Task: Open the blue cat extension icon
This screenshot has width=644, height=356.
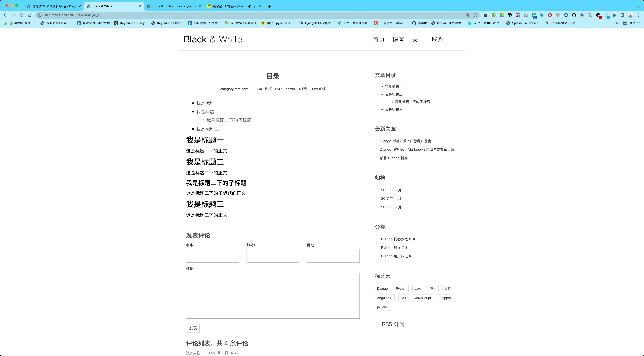Action: (542, 15)
